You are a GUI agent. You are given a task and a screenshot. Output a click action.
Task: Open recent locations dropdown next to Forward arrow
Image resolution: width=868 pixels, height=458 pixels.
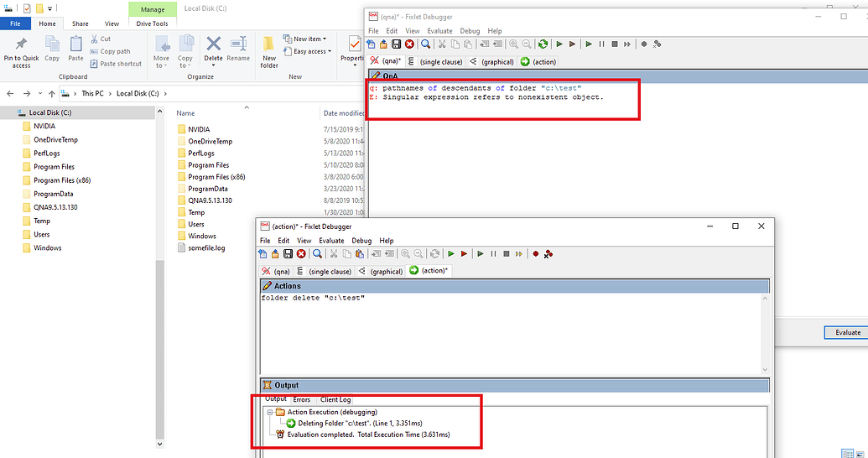pos(40,94)
